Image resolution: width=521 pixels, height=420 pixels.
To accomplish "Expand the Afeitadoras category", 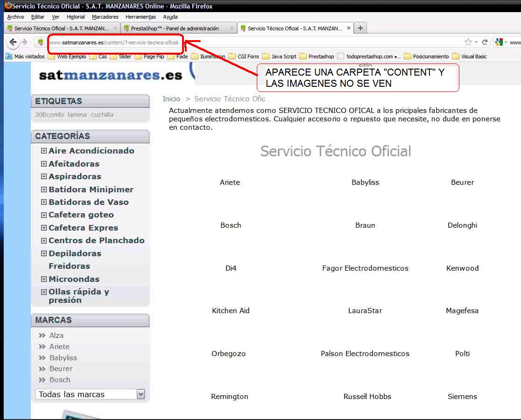I will [43, 164].
